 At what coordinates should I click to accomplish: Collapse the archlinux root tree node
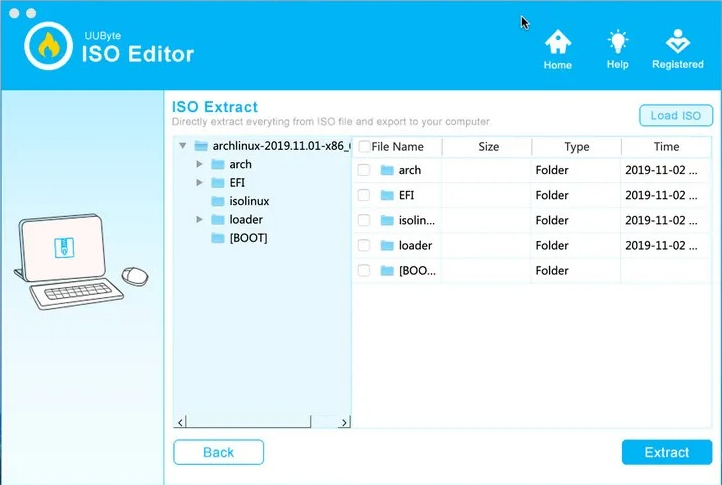(182, 146)
